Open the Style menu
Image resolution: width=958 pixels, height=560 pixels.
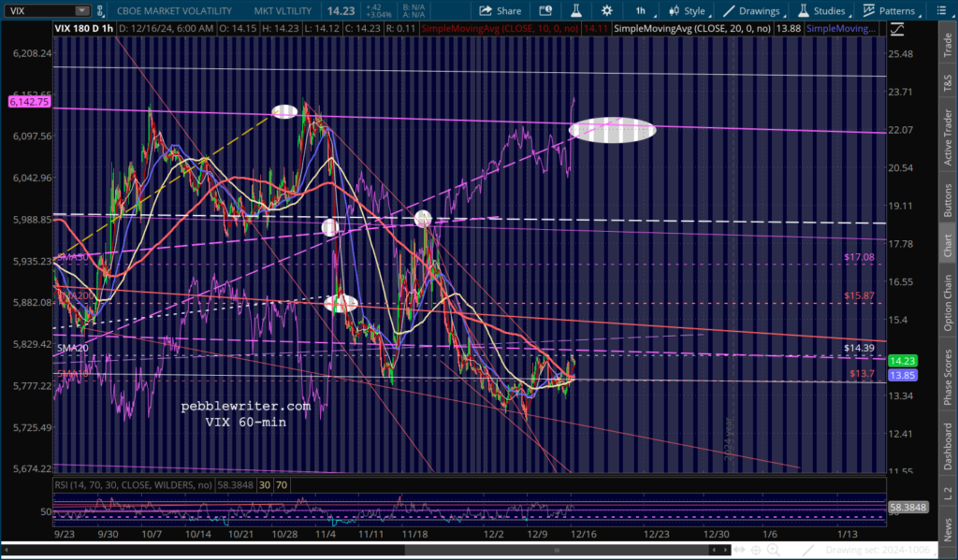point(688,10)
